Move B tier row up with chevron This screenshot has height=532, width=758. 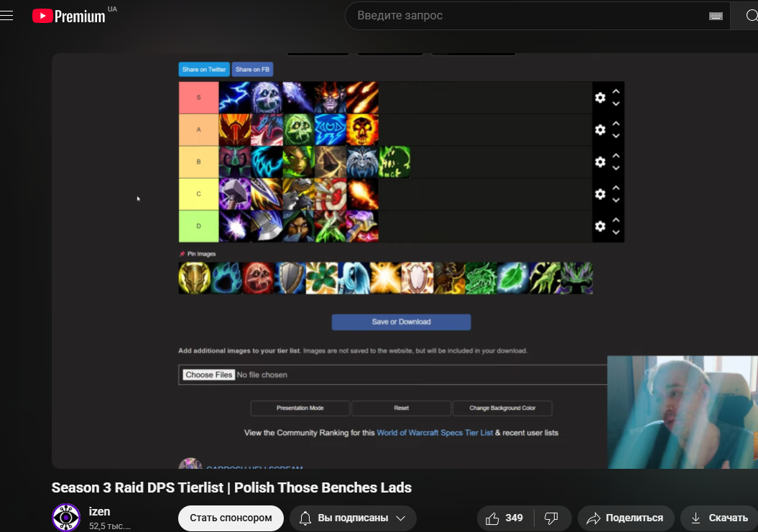[x=616, y=156]
